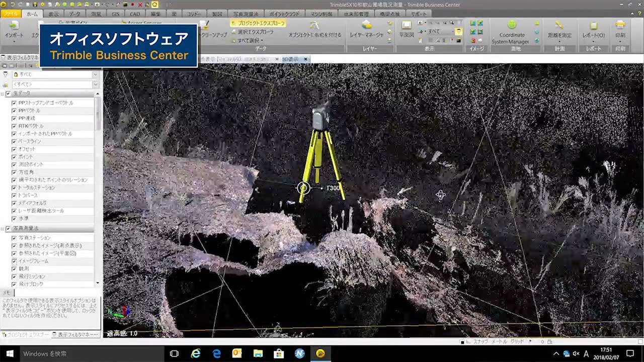Screen dimensions: 644x362
Task: Open the すべて dropdown in the display group
Action: (x=441, y=31)
